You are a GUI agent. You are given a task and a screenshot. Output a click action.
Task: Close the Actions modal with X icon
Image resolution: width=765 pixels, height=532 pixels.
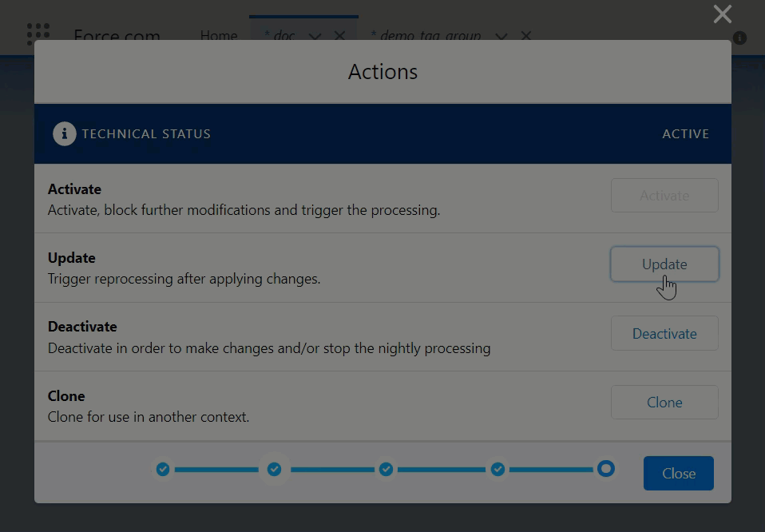pyautogui.click(x=722, y=14)
